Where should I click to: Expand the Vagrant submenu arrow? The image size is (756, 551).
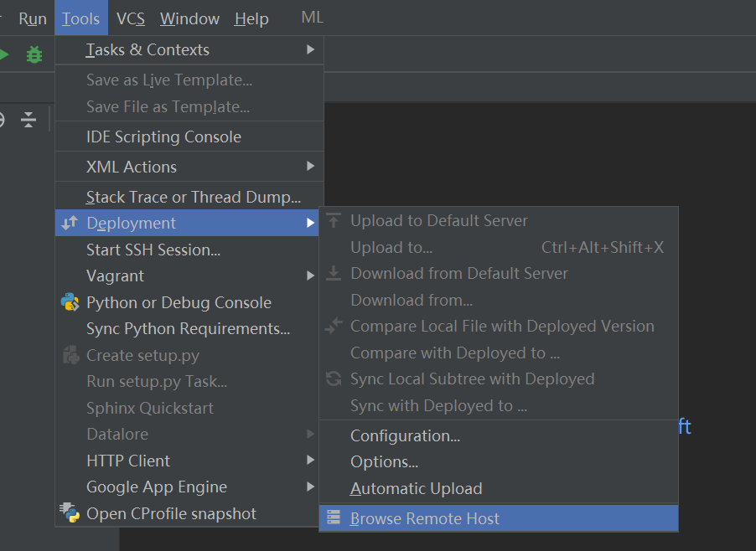[310, 275]
